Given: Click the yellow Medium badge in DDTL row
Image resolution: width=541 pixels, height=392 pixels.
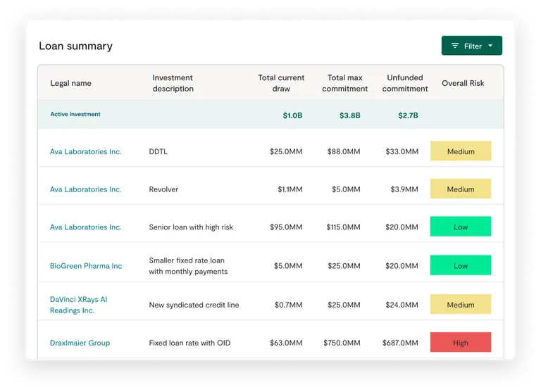Looking at the screenshot, I should [x=461, y=151].
